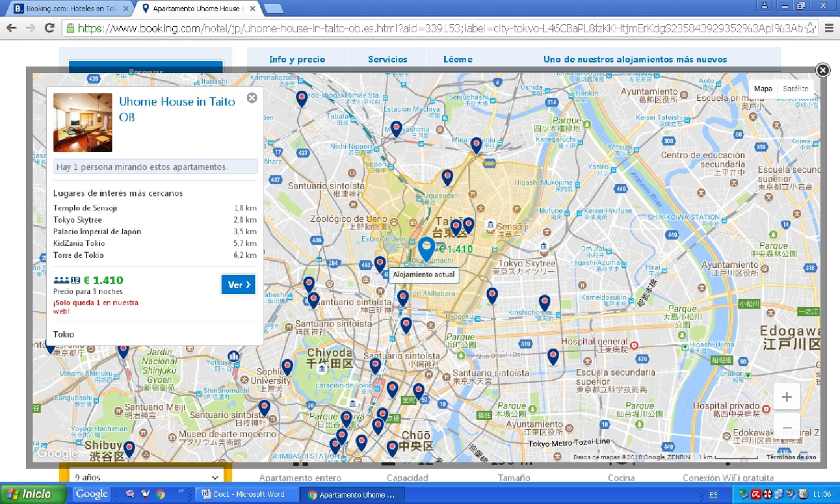Screen dimensions: 840x504
Task: Open the Info y precio tab
Action: [297, 59]
